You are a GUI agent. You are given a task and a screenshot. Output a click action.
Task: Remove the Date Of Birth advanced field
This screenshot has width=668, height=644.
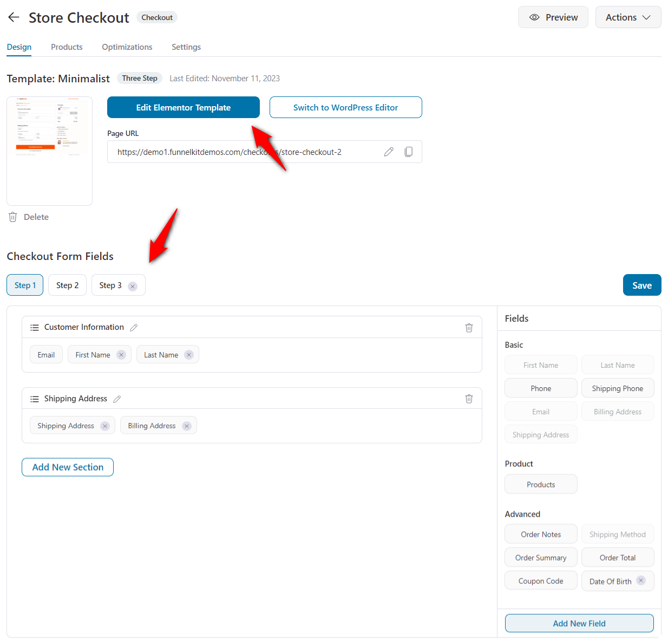(x=641, y=580)
